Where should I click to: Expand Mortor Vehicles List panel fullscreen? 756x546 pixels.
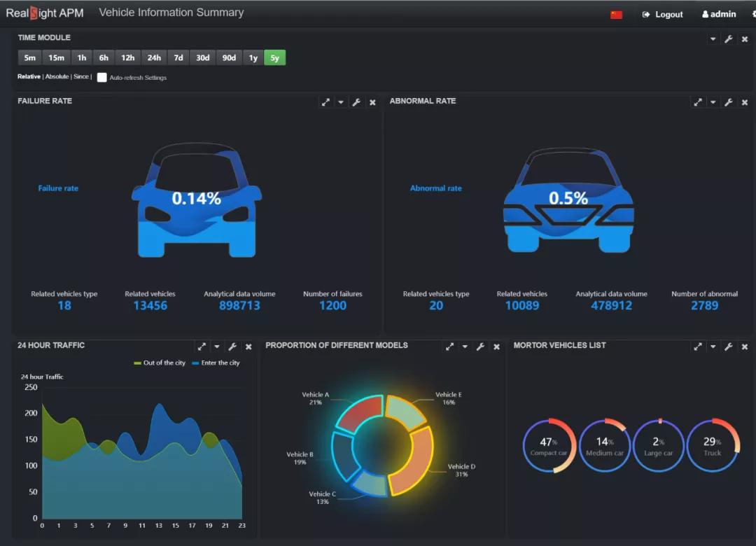698,346
